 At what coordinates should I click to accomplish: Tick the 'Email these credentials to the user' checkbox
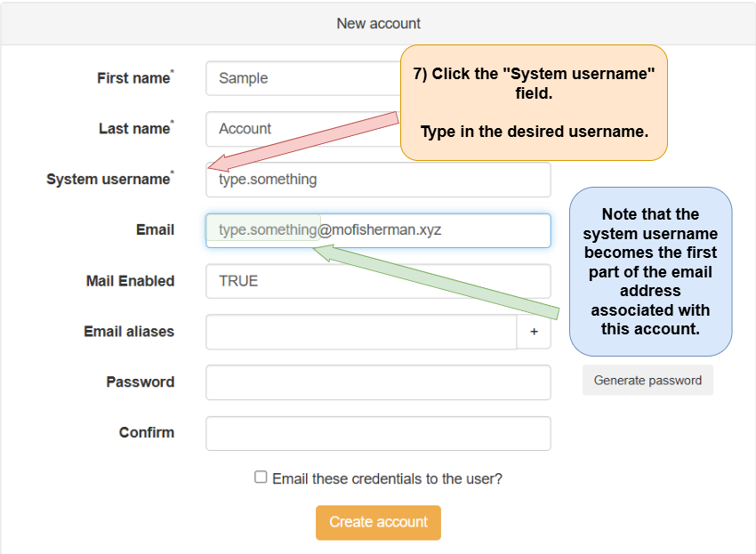tap(261, 478)
